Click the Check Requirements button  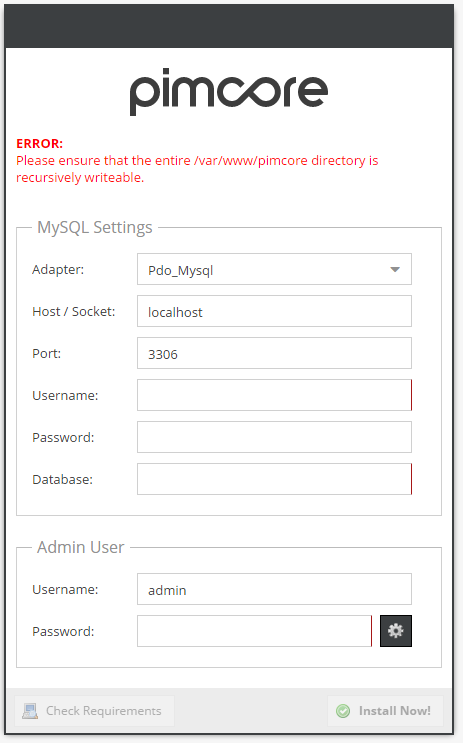tap(94, 711)
